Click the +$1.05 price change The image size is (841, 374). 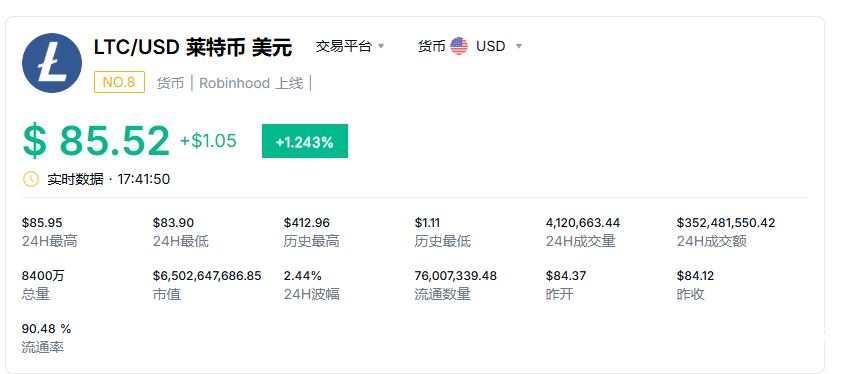click(208, 141)
